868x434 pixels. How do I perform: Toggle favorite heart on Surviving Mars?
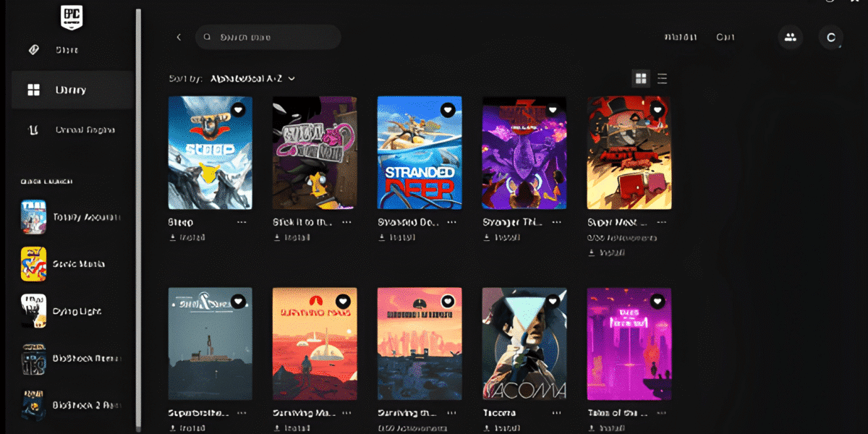343,301
